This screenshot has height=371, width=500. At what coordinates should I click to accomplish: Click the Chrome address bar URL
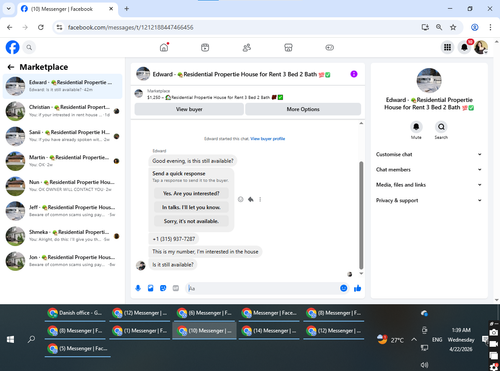pos(131,27)
